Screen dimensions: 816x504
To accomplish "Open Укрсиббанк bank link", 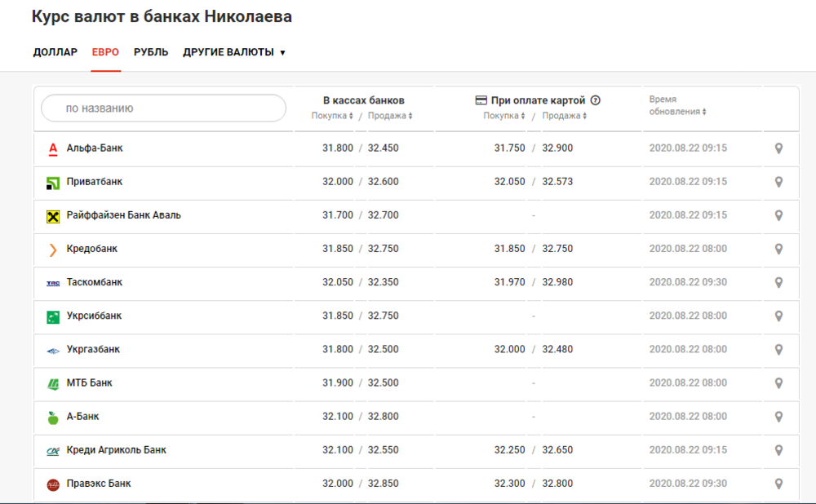I will click(x=94, y=316).
